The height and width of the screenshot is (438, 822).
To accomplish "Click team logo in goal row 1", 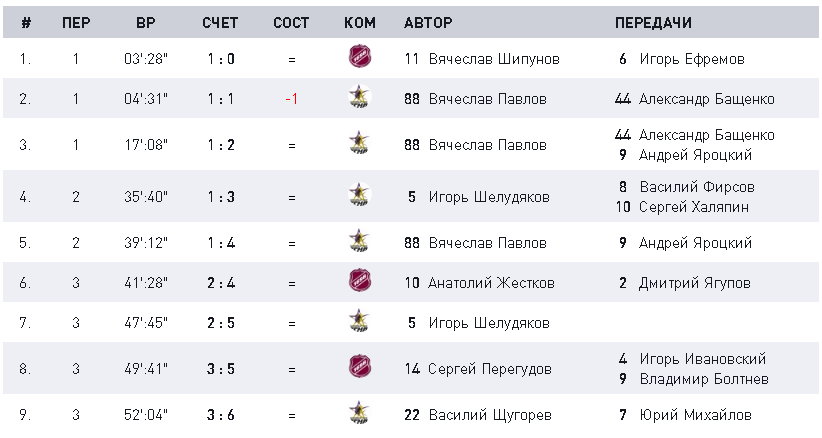I will pyautogui.click(x=360, y=56).
